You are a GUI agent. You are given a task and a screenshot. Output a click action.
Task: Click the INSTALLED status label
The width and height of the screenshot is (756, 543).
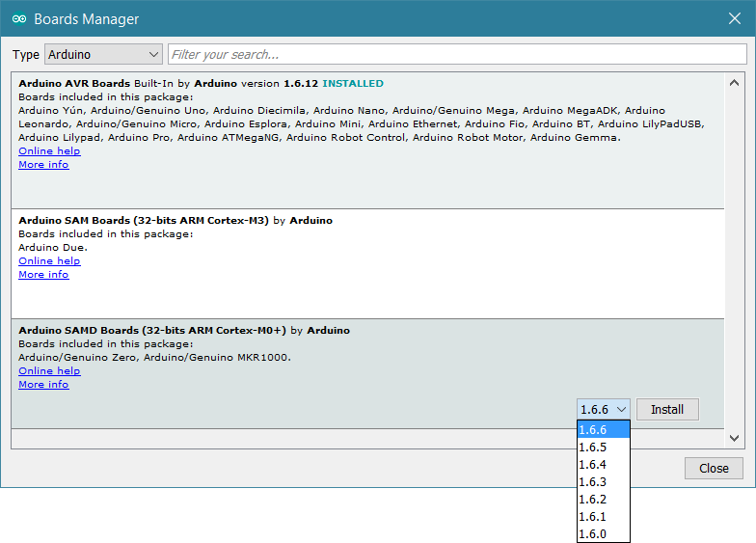(x=353, y=83)
